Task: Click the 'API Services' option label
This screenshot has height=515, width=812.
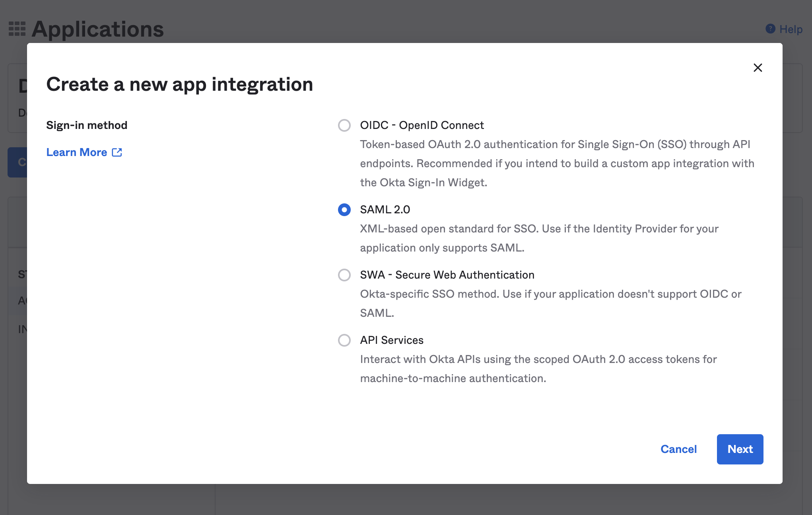Action: (392, 340)
